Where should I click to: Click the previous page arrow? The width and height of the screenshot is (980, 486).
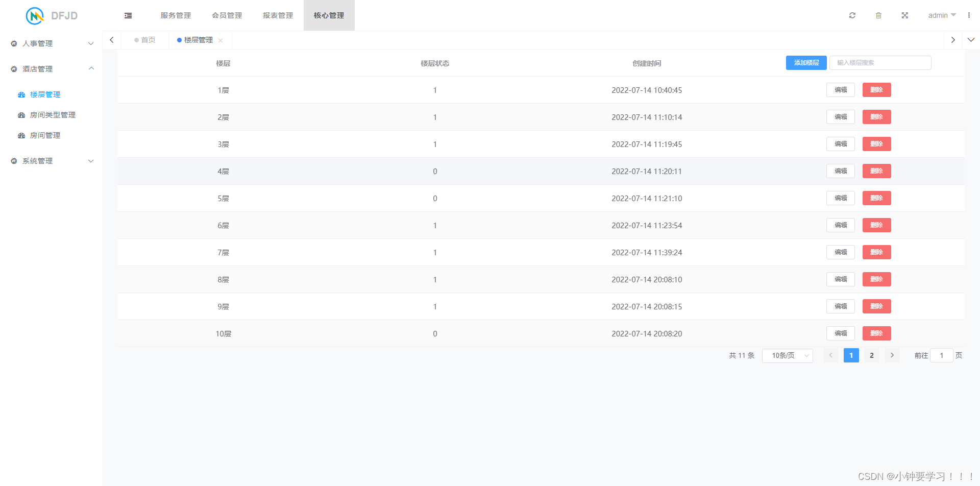click(830, 355)
